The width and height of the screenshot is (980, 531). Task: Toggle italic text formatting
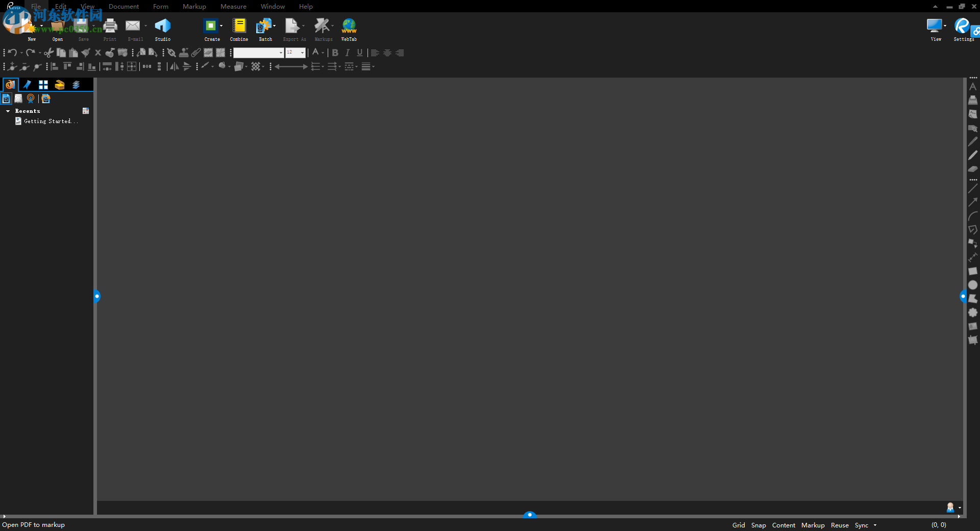[x=347, y=53]
